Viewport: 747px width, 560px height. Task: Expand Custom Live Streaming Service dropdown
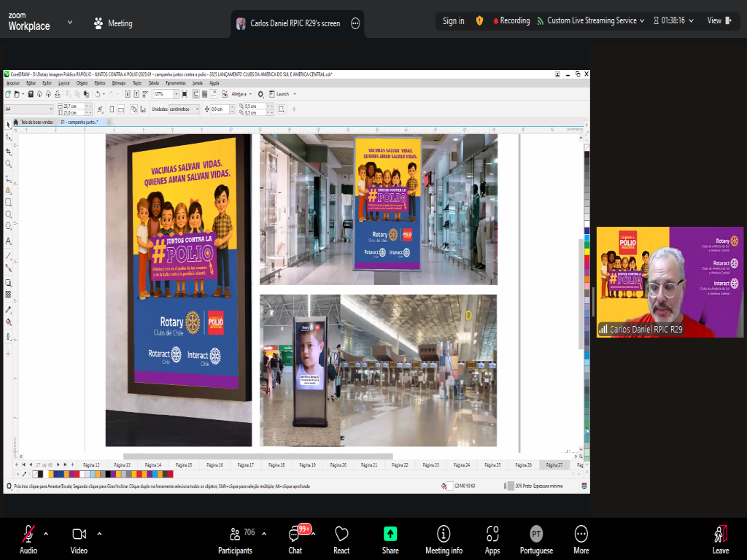[642, 21]
